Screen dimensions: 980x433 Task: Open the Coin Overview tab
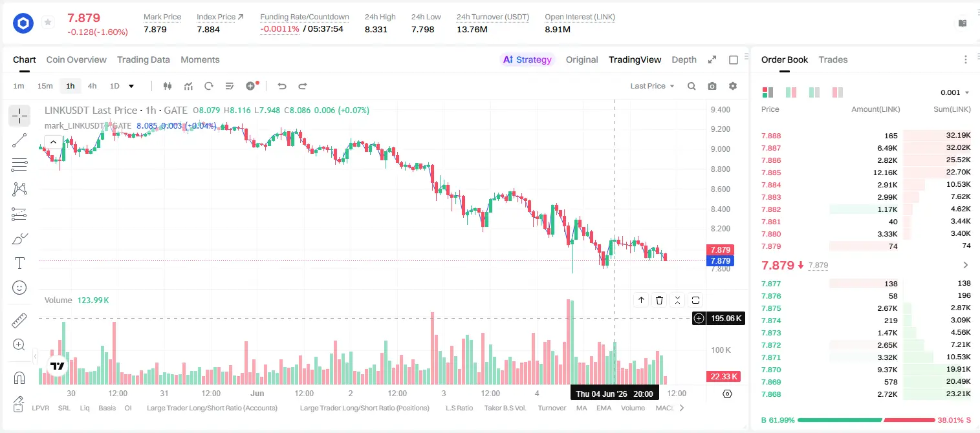(76, 59)
